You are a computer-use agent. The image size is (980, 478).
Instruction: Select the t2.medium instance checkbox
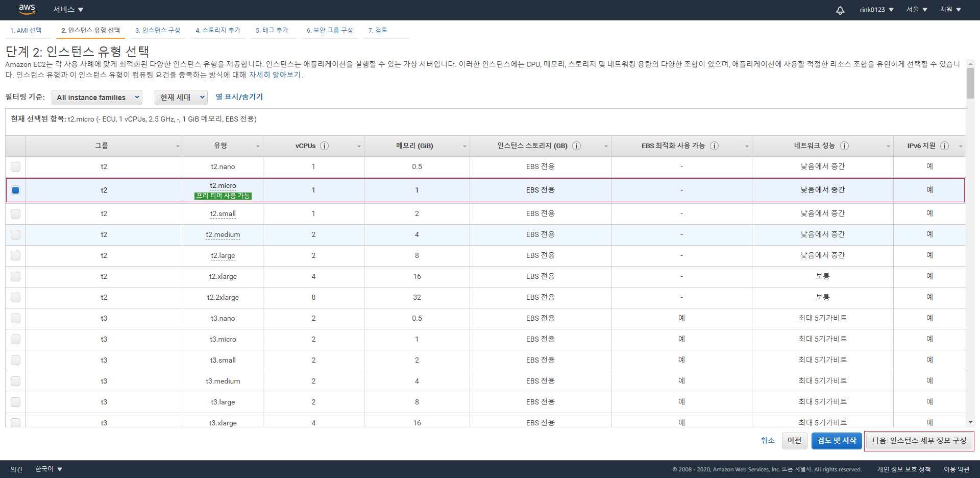pyautogui.click(x=16, y=234)
